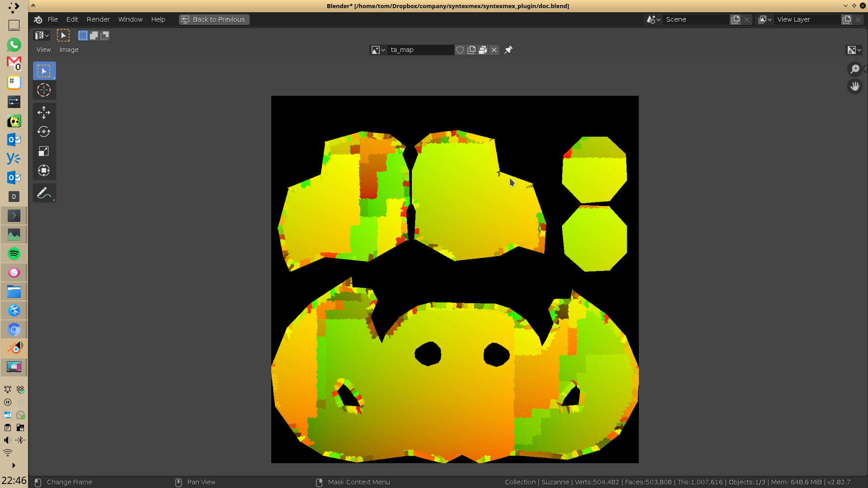This screenshot has height=488, width=868.
Task: Open the Window menu
Action: coord(130,19)
